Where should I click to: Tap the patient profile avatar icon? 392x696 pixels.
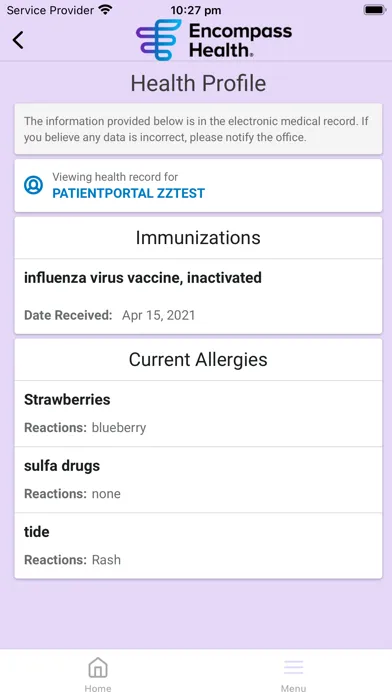pos(33,185)
